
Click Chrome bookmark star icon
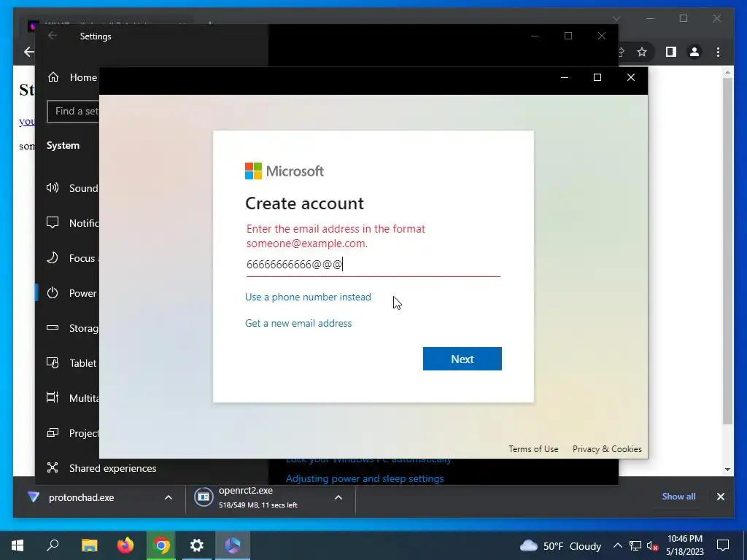coord(642,52)
